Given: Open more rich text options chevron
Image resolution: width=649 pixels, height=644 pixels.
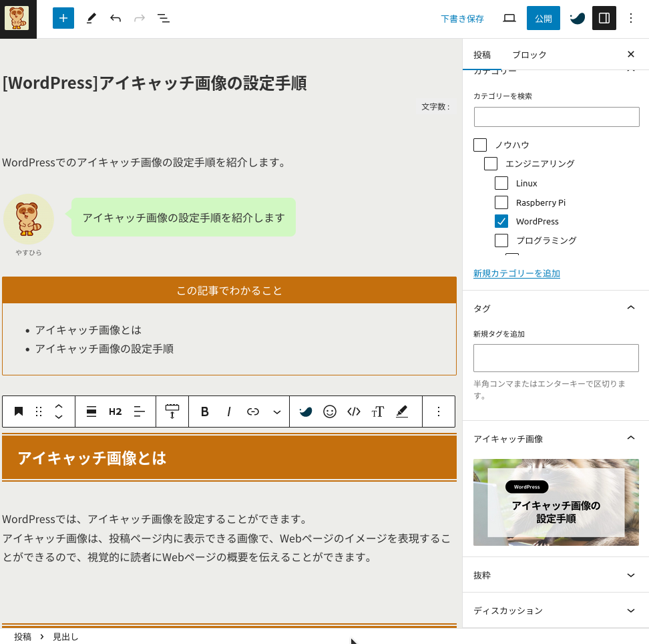Looking at the screenshot, I should pyautogui.click(x=277, y=412).
